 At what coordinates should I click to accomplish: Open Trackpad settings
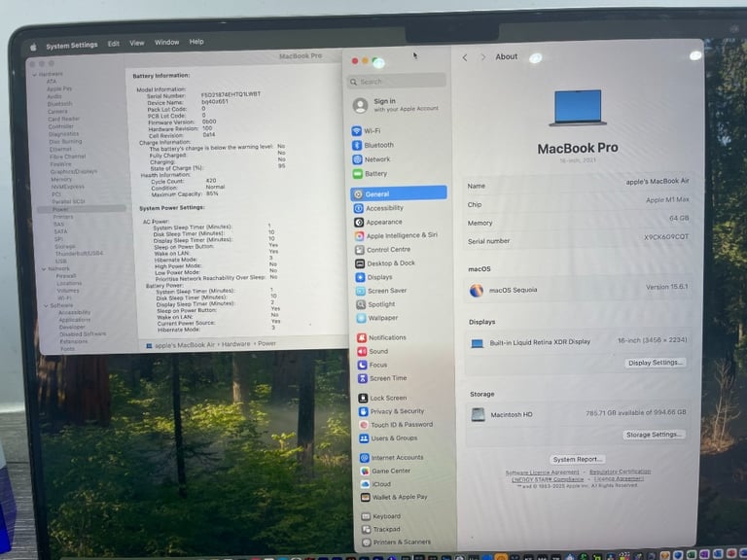380,530
